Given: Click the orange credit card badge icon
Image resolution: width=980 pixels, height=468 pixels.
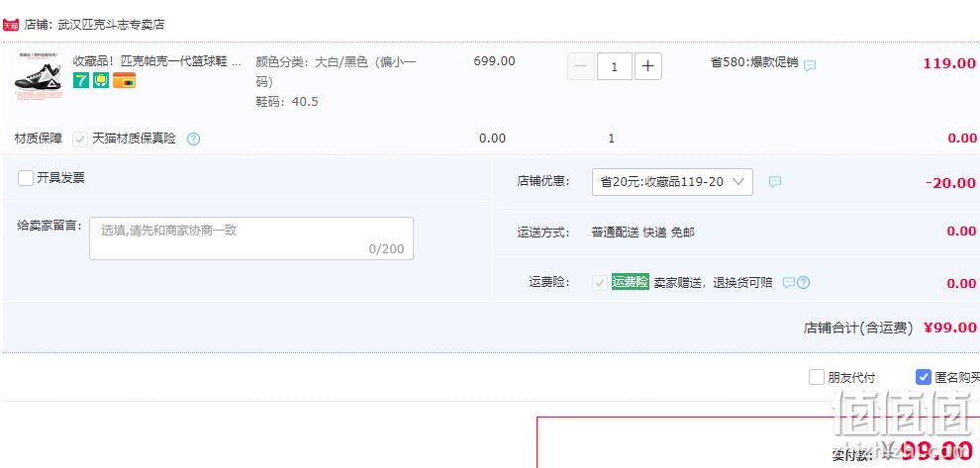Looking at the screenshot, I should [125, 80].
